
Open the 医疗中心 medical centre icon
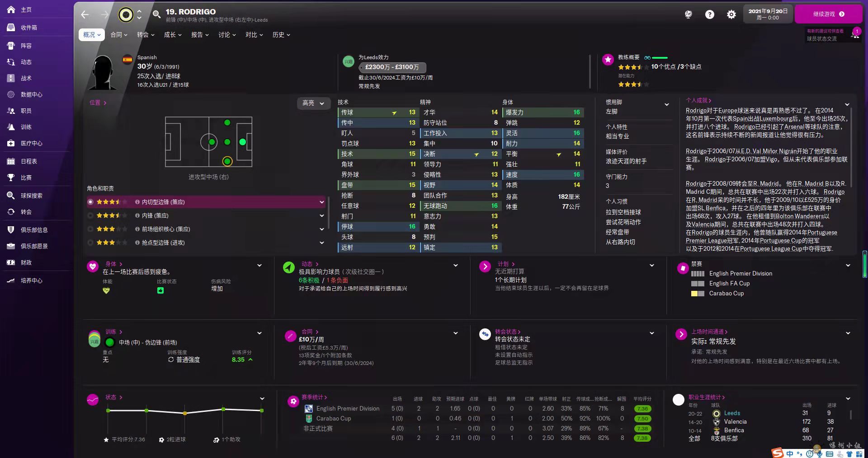pos(11,143)
